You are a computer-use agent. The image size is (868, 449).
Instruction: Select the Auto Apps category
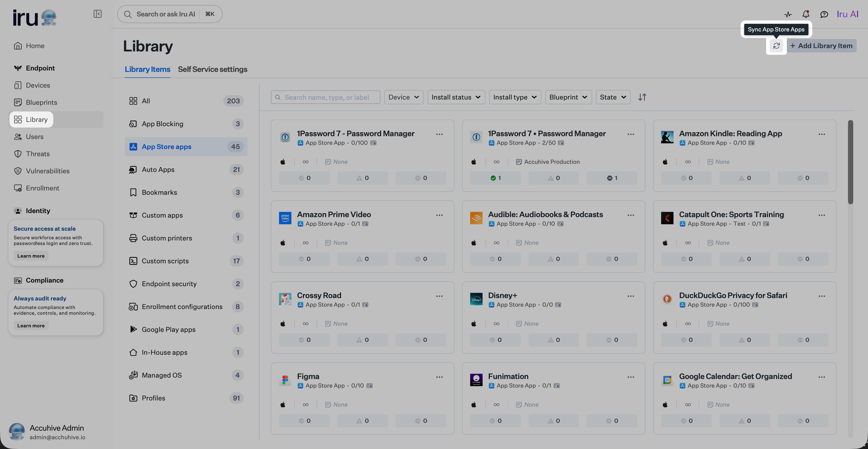tap(186, 170)
